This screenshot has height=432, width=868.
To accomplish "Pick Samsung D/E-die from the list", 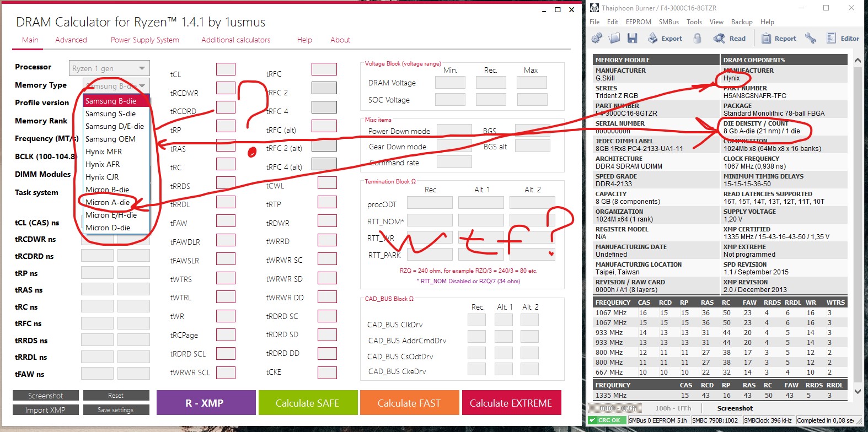I will 116,126.
